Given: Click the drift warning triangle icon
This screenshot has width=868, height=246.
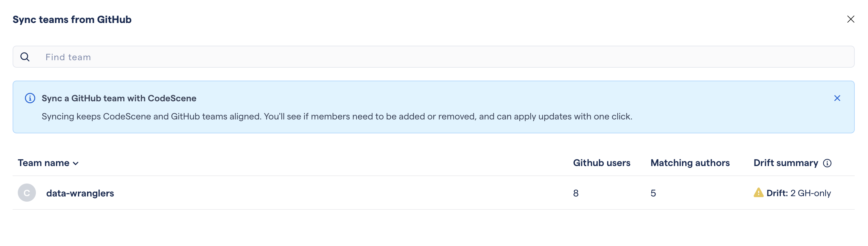Looking at the screenshot, I should point(758,193).
